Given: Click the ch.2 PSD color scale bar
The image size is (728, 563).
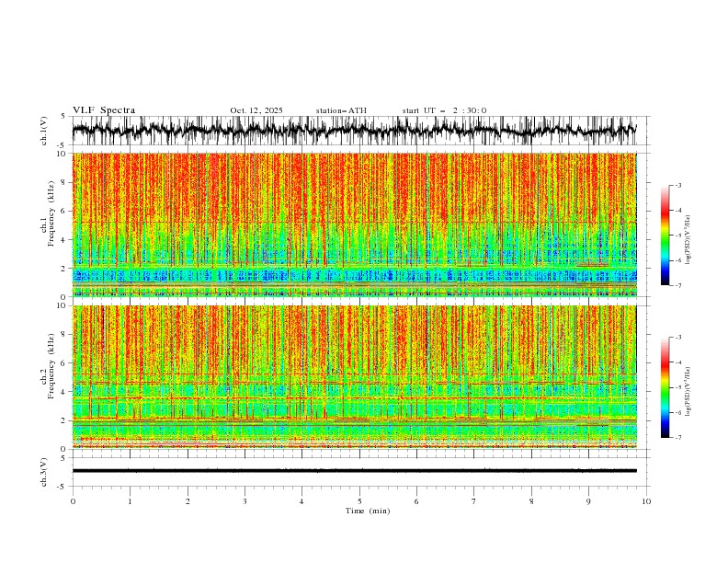Looking at the screenshot, I should [x=665, y=387].
